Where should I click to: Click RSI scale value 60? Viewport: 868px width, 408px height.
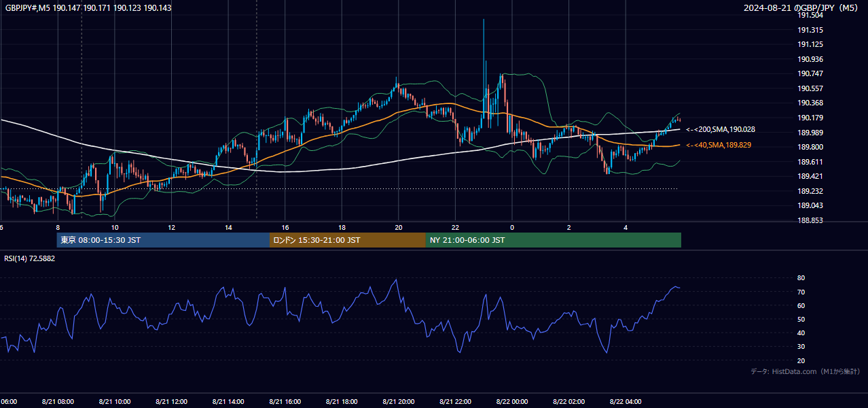pos(801,305)
